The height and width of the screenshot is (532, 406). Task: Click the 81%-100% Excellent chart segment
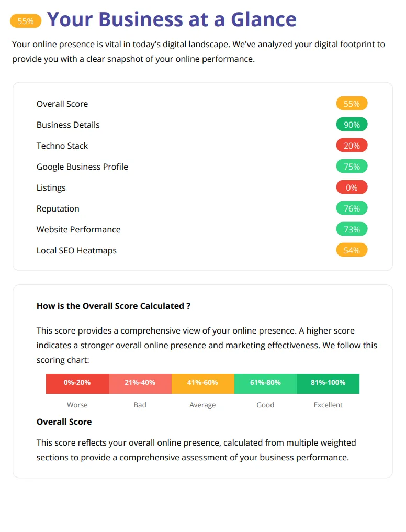pos(328,384)
